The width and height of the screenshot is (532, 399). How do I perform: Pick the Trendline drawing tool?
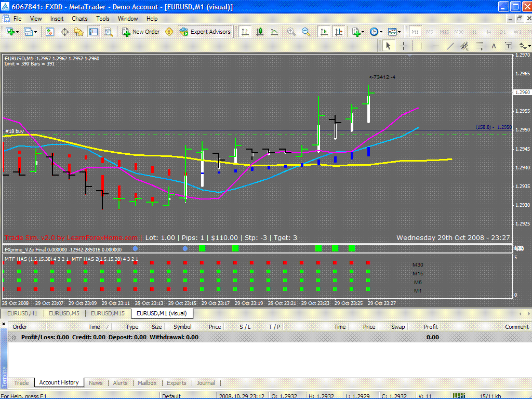coord(450,46)
